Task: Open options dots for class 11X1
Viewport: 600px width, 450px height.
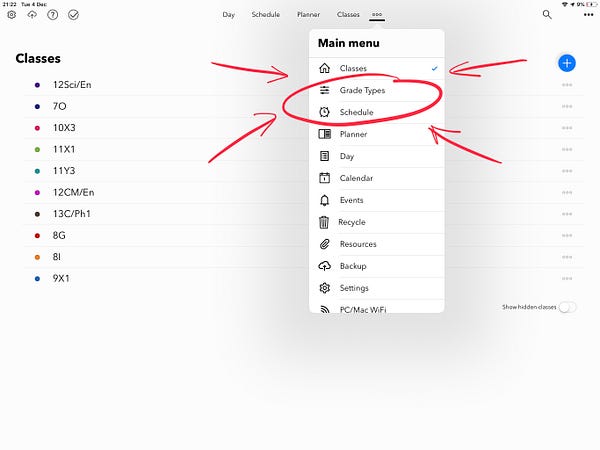Action: 567,149
